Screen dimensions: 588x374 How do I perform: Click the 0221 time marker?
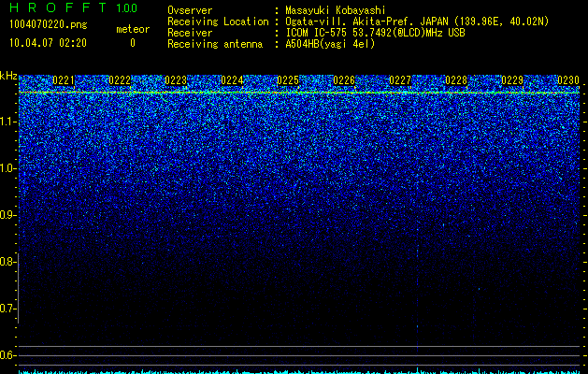coord(64,80)
